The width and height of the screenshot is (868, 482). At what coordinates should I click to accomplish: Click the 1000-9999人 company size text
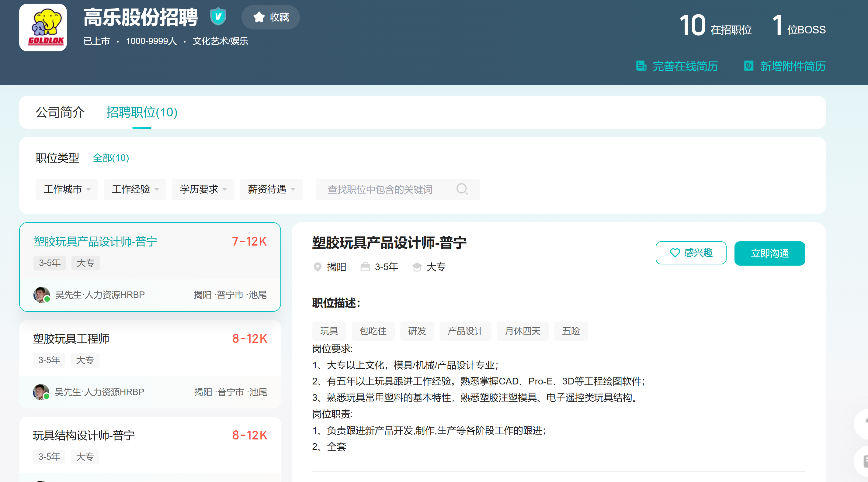pyautogui.click(x=151, y=41)
